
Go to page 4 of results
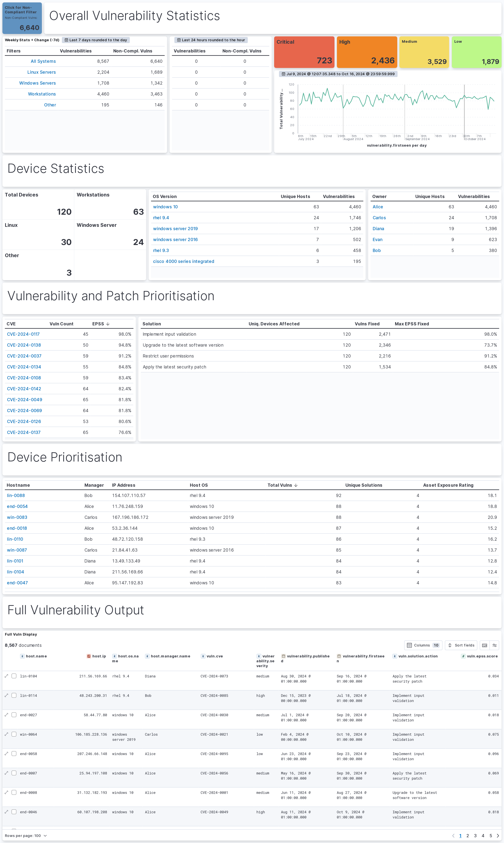pos(483,836)
